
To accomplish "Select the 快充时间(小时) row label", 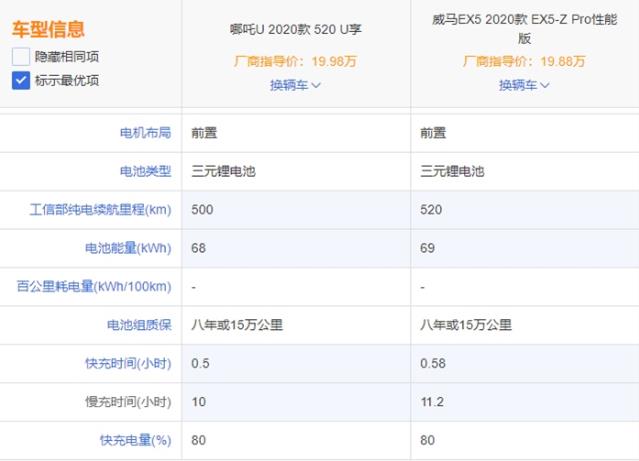I will point(128,363).
